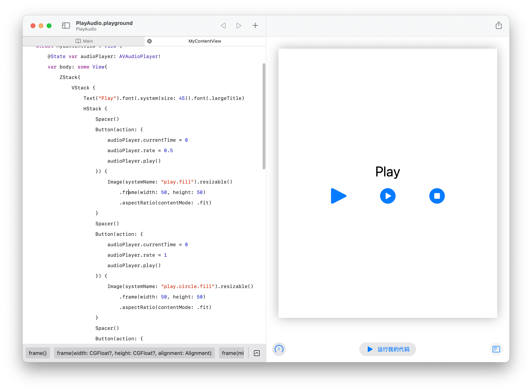Close the MyContentView tab

(150, 41)
